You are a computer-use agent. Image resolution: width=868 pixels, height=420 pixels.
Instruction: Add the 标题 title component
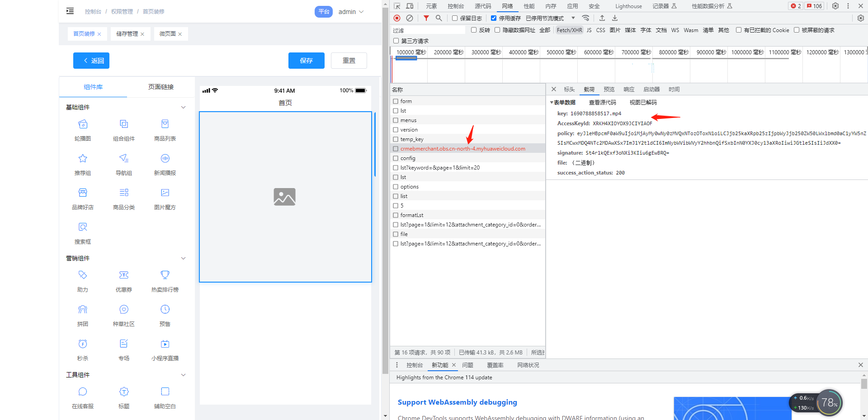(x=124, y=397)
